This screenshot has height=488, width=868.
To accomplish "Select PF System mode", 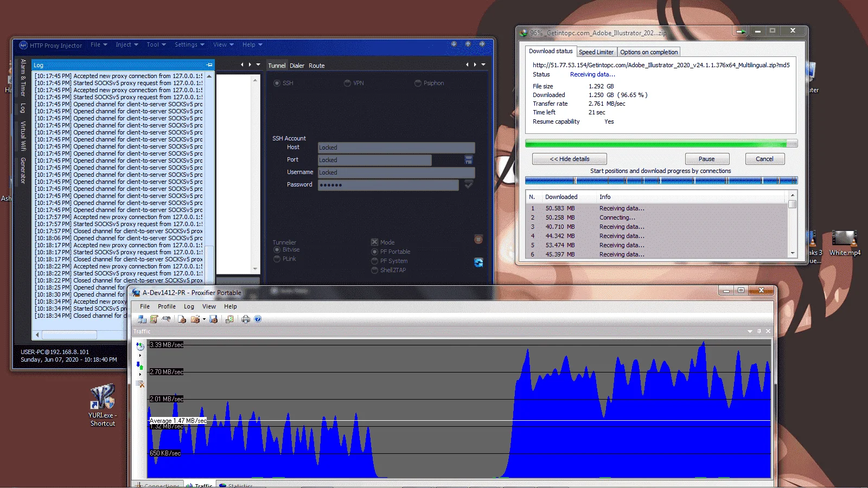I will click(x=374, y=261).
